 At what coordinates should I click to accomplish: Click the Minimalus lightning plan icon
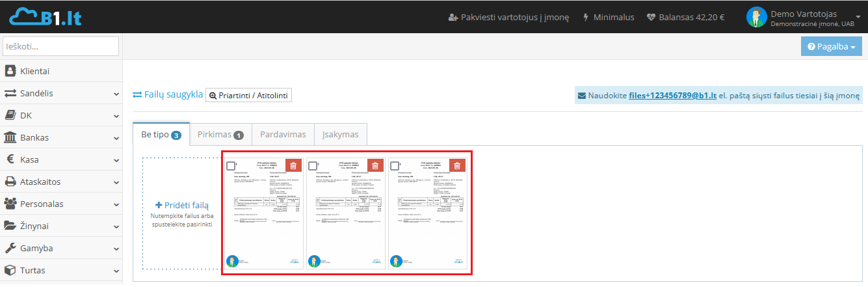click(585, 18)
